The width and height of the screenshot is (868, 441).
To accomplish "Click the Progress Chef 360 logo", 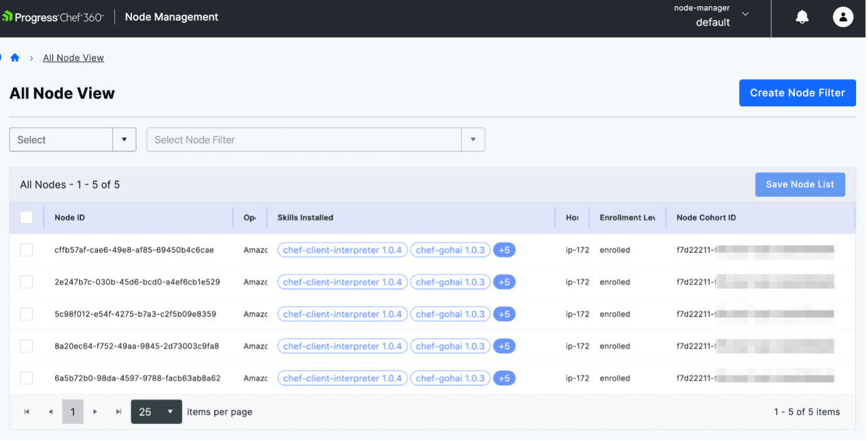I will (53, 17).
